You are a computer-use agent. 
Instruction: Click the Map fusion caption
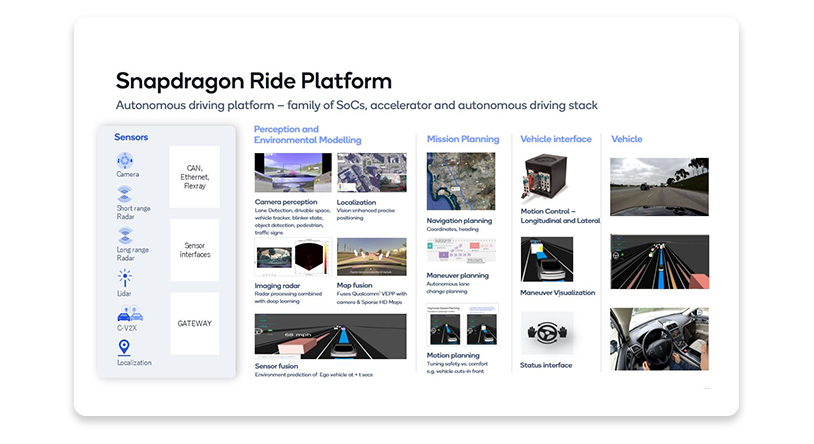coord(355,285)
